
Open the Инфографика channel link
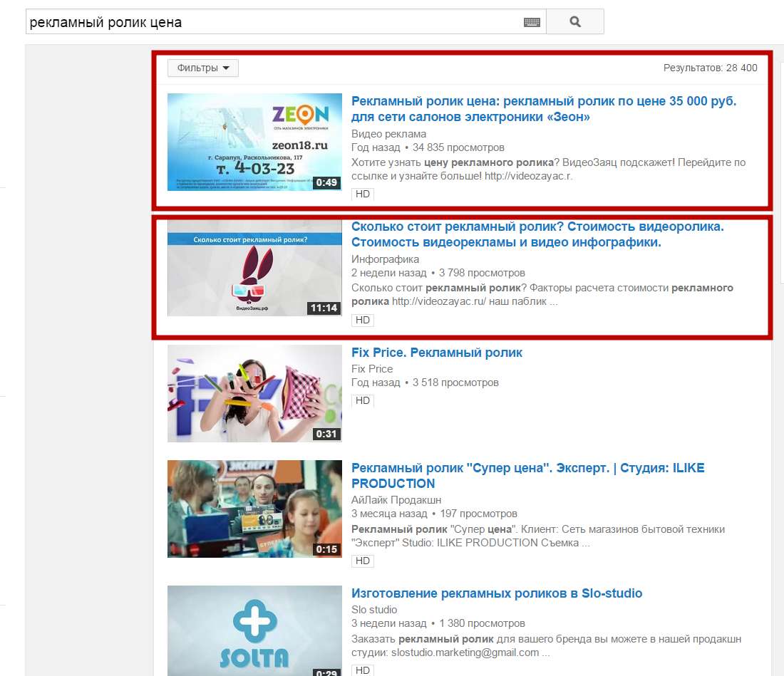point(385,259)
